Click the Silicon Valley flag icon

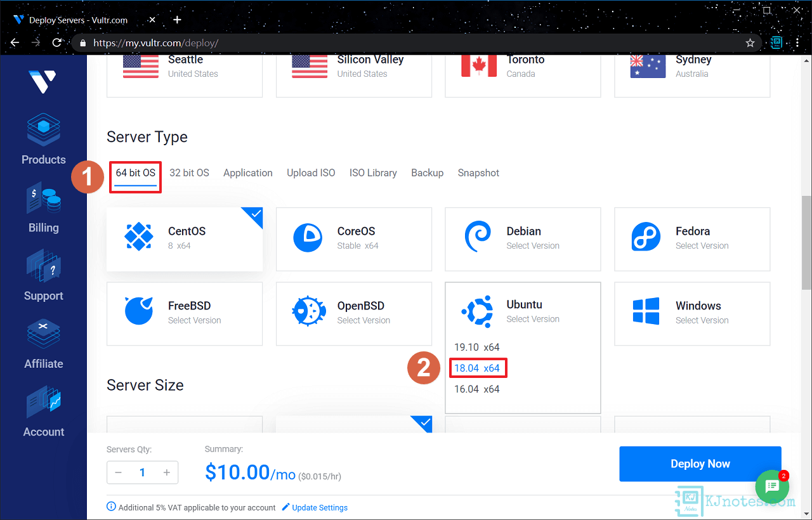point(310,66)
